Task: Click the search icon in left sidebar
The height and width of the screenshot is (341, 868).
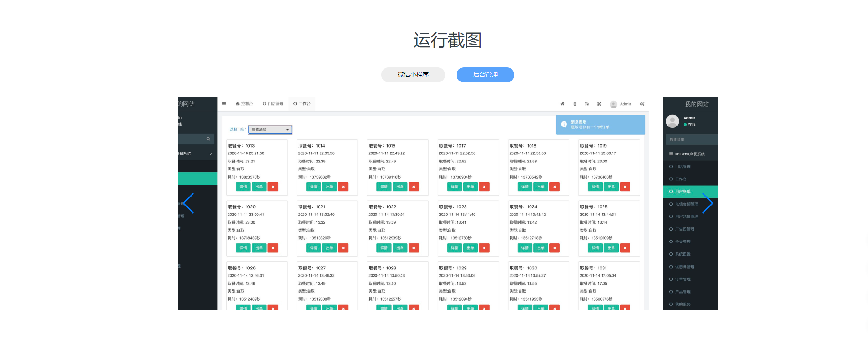Action: pos(208,139)
